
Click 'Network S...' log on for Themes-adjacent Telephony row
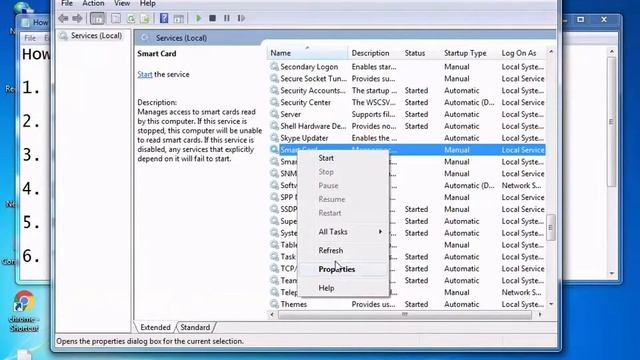[521, 292]
